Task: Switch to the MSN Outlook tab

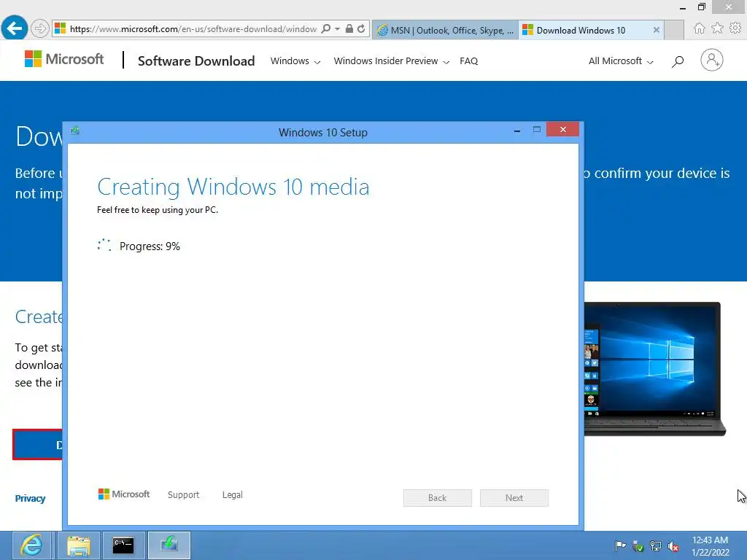Action: pos(445,30)
